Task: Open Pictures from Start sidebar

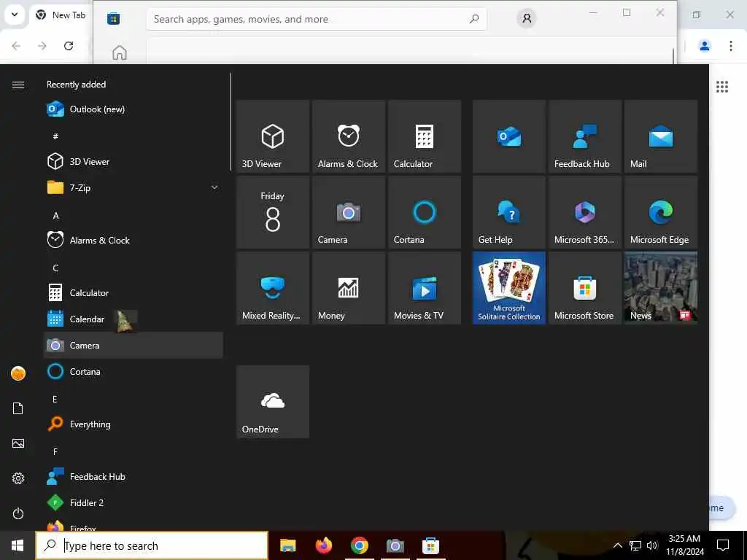Action: (18, 443)
